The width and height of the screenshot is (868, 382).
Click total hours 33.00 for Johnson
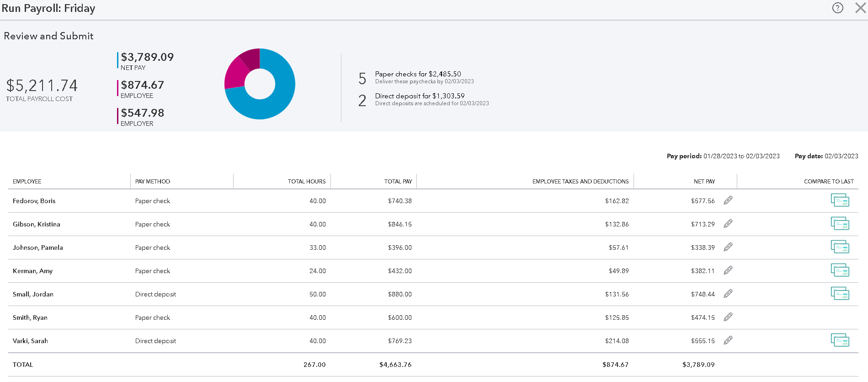(x=318, y=247)
